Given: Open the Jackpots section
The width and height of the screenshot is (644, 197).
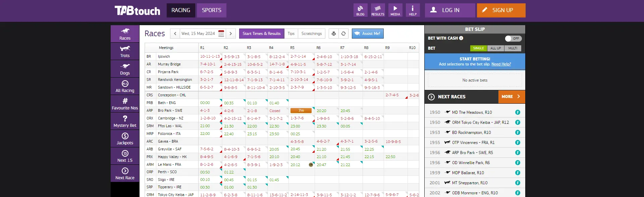Looking at the screenshot, I should pos(125,139).
